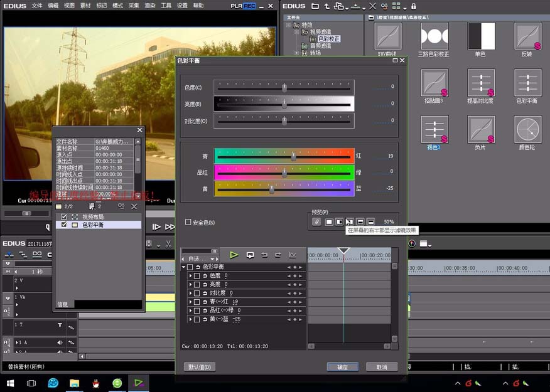Expand the 色度 keyframe row
The width and height of the screenshot is (550, 392).
(x=190, y=276)
